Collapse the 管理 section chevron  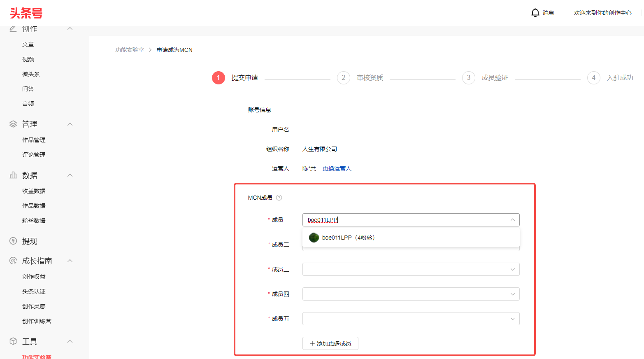click(x=70, y=124)
